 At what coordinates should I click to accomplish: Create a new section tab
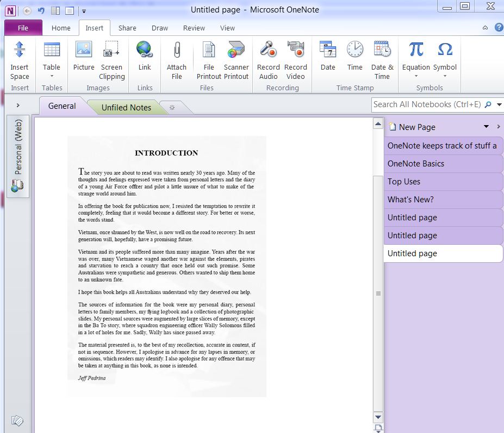[x=172, y=108]
